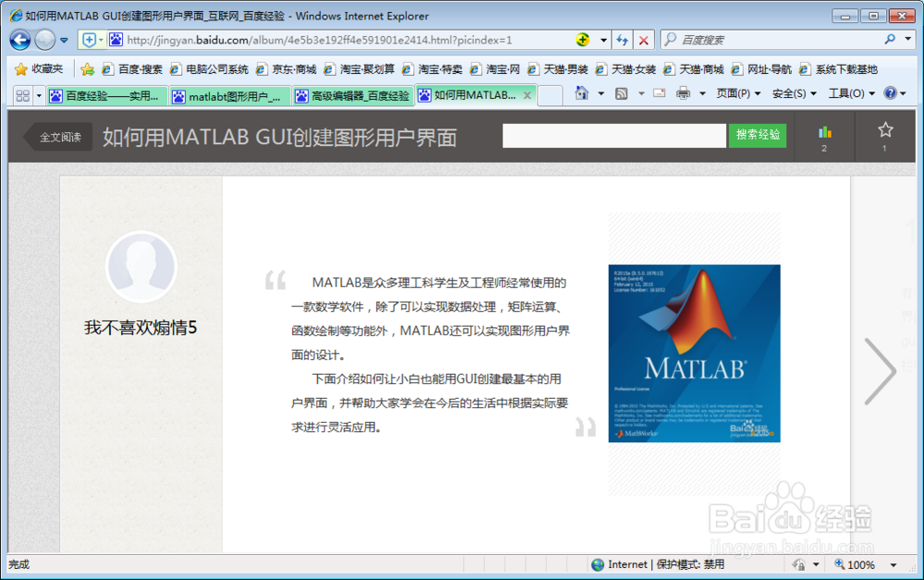Expand the address bar history dropdown
The width and height of the screenshot is (924, 580).
pyautogui.click(x=603, y=40)
